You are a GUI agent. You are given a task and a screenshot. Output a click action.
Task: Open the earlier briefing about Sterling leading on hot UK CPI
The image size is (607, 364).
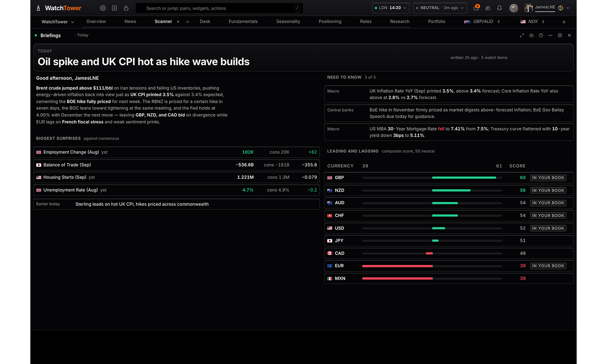(176, 204)
